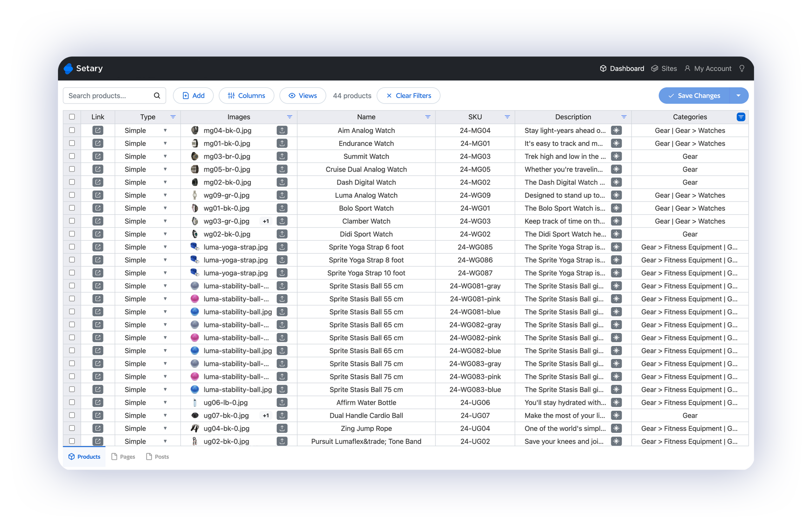This screenshot has width=812, height=526.
Task: Expand the Save Changes dropdown arrow
Action: (x=739, y=96)
